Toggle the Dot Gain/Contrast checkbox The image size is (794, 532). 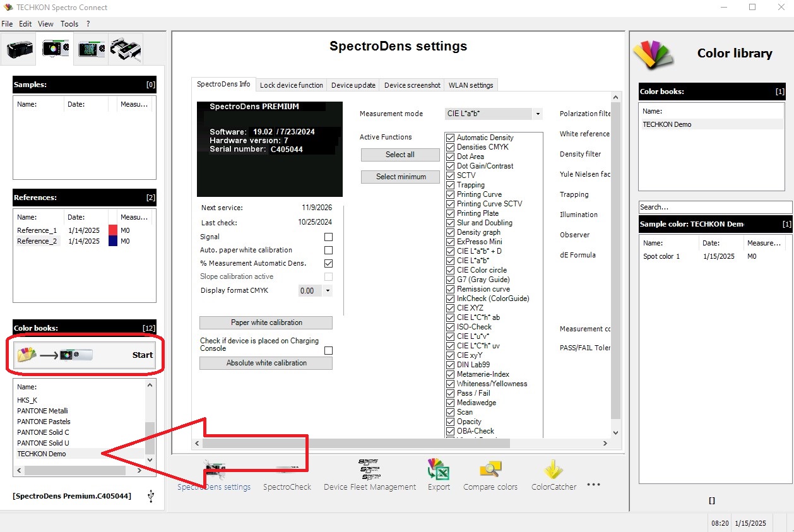pos(450,166)
